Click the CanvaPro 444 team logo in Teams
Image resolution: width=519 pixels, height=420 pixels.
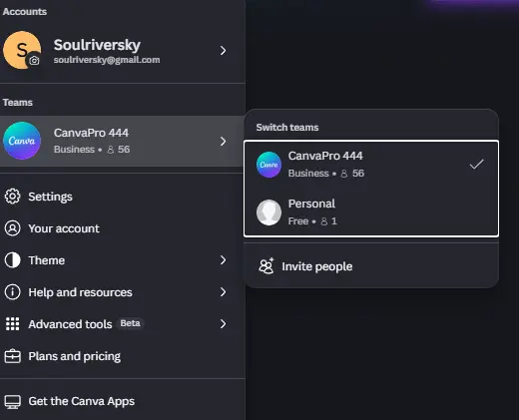[x=22, y=141]
